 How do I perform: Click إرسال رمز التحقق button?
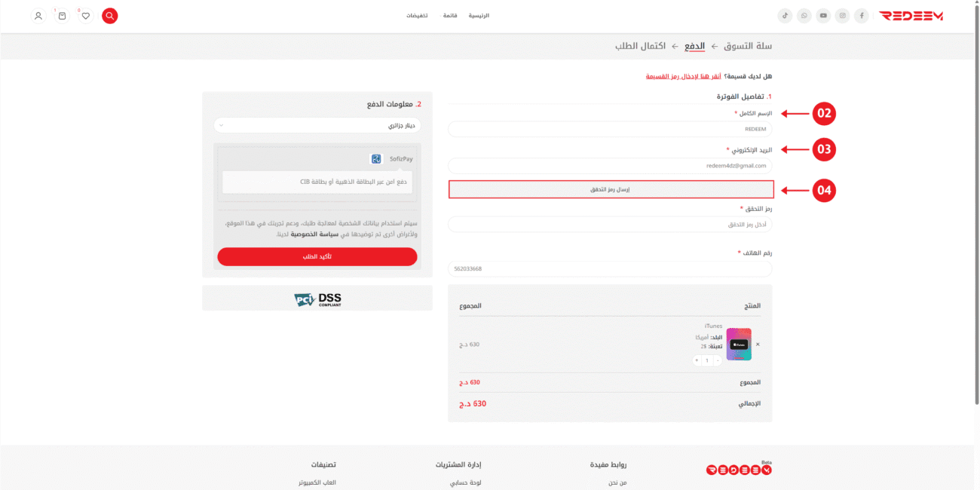(611, 189)
